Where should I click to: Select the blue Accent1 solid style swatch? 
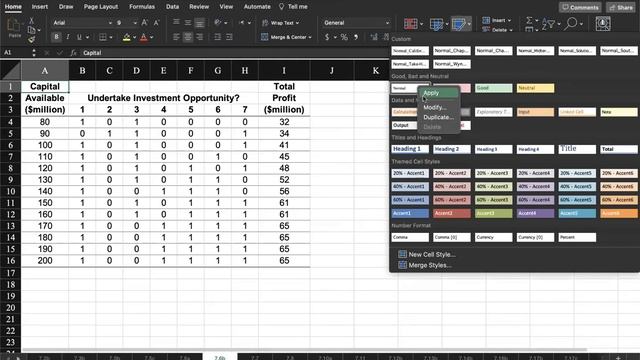tap(410, 213)
